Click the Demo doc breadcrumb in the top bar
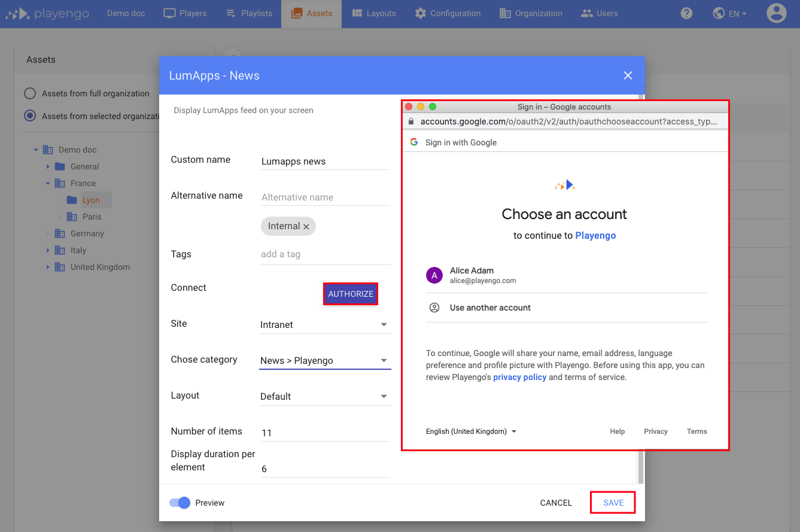800x532 pixels. pyautogui.click(x=126, y=13)
